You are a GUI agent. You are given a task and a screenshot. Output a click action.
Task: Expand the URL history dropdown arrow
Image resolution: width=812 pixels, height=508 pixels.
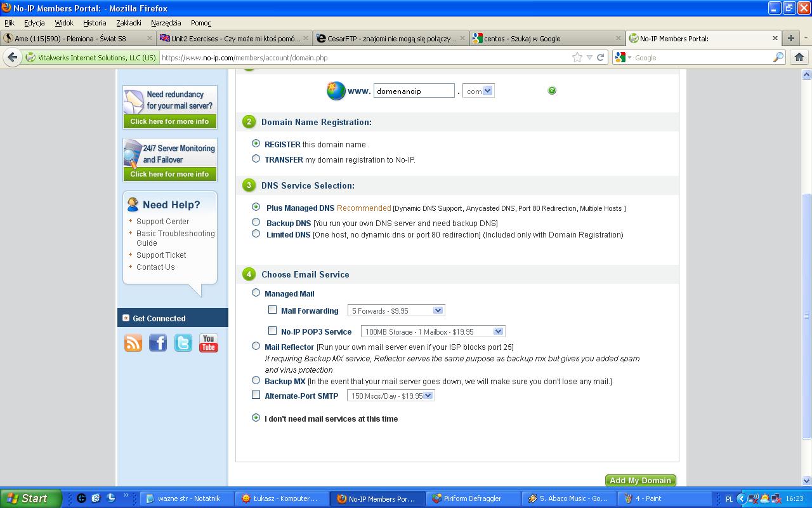click(x=589, y=57)
